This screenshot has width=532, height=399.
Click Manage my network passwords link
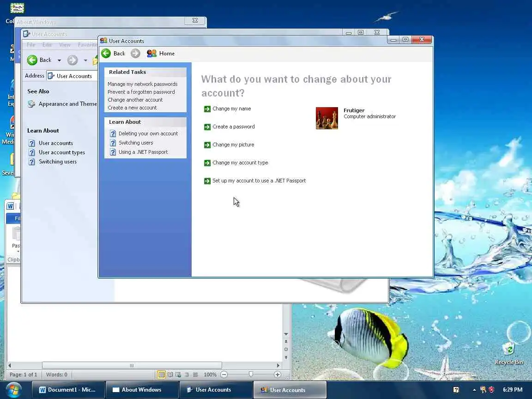tap(143, 84)
